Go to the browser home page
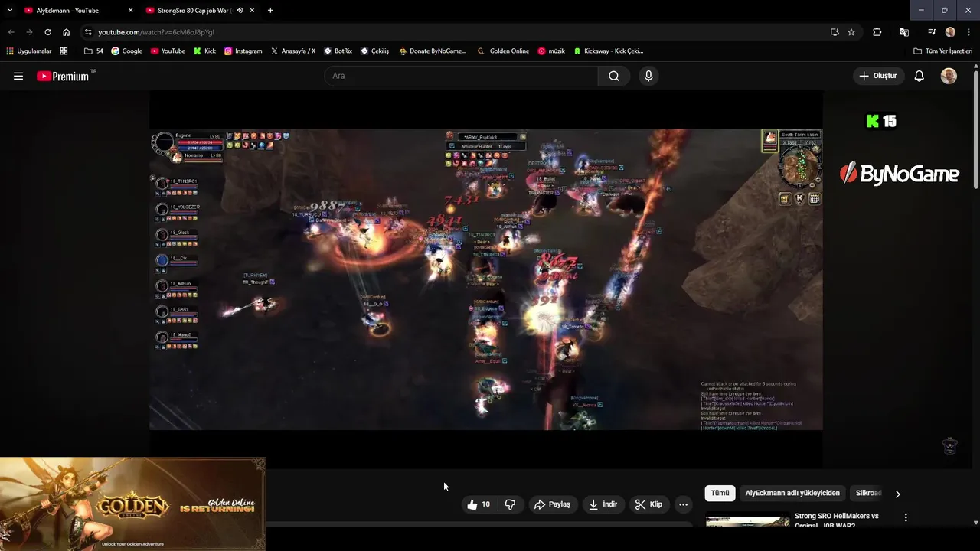The image size is (980, 551). 66,32
